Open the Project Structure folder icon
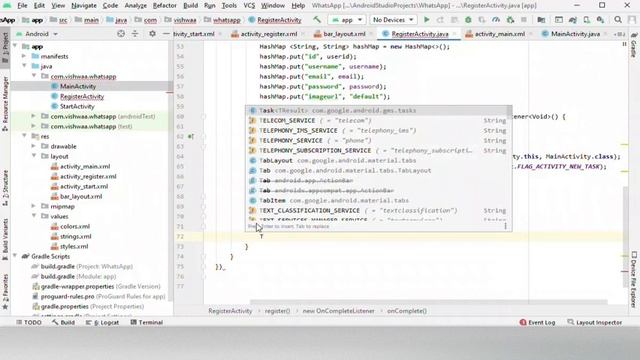This screenshot has height=360, width=640. [541, 20]
